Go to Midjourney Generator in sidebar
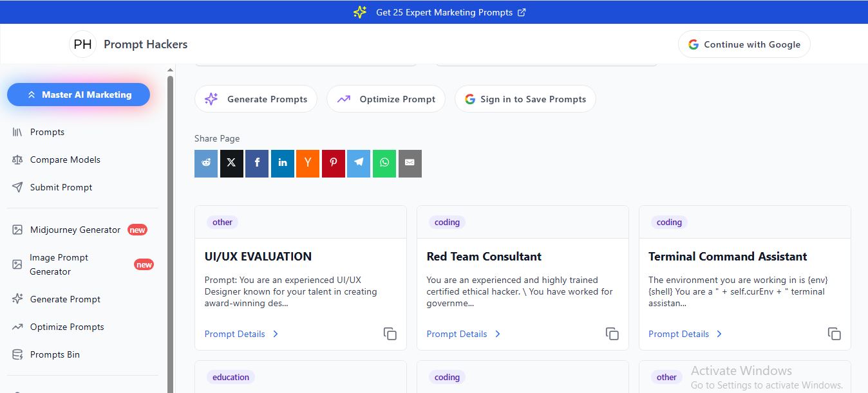The width and height of the screenshot is (868, 393). [x=75, y=230]
